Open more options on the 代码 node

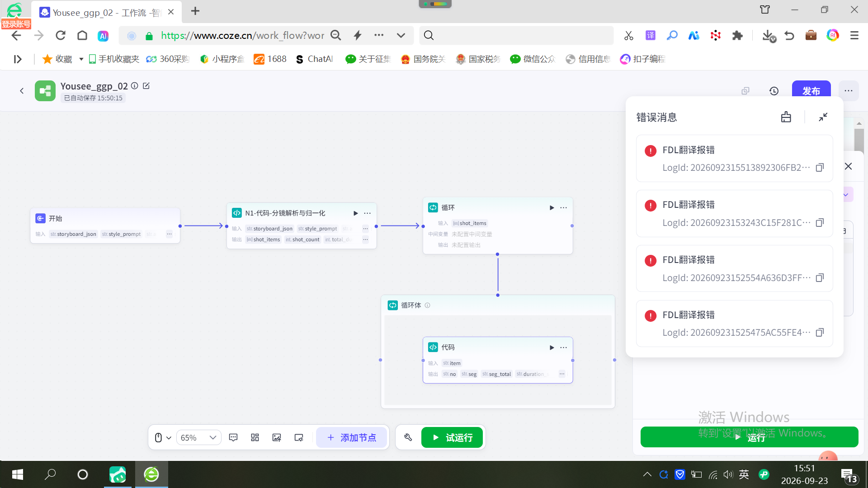click(x=563, y=347)
